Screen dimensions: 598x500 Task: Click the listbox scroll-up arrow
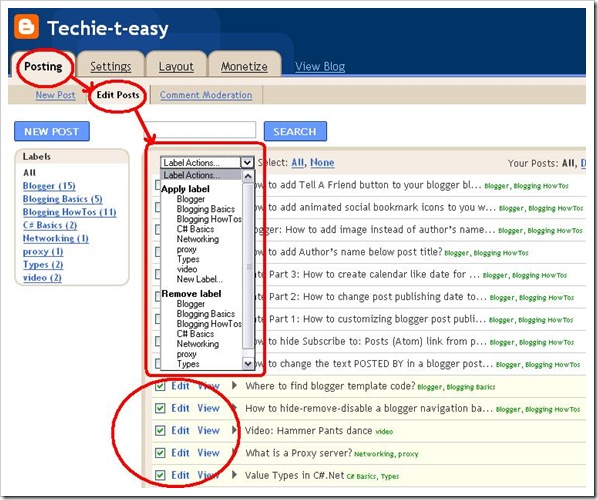click(248, 176)
